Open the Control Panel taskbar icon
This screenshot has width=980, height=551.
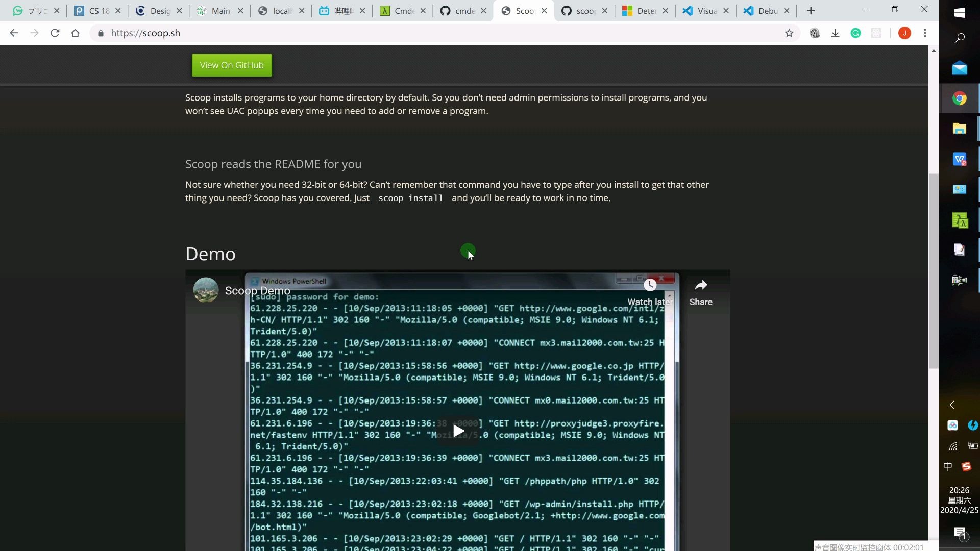pyautogui.click(x=960, y=189)
